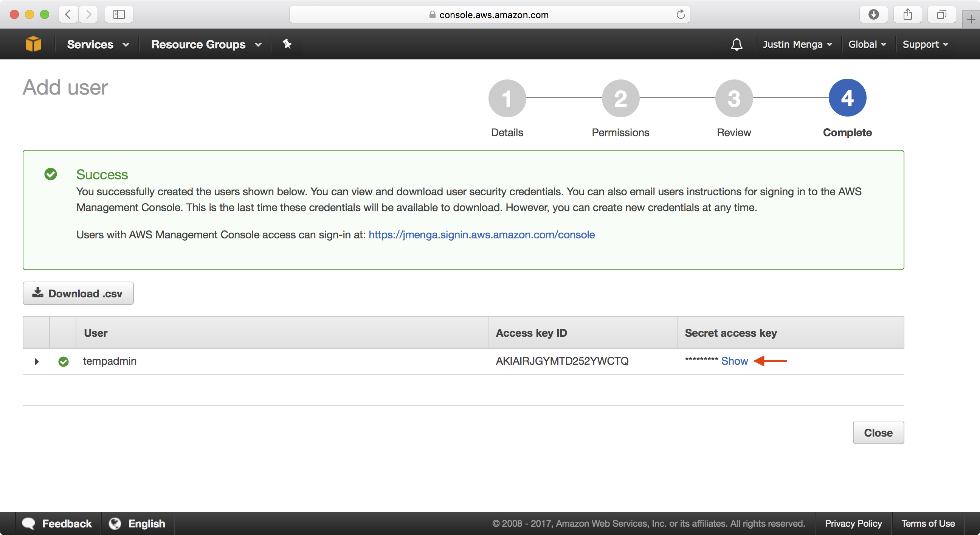Click the User column header
This screenshot has height=535, width=980.
tap(282, 333)
